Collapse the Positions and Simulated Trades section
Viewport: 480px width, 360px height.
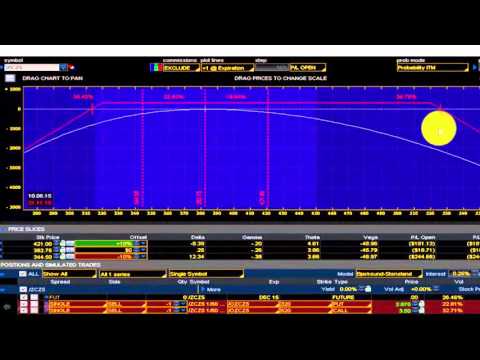click(x=50, y=265)
